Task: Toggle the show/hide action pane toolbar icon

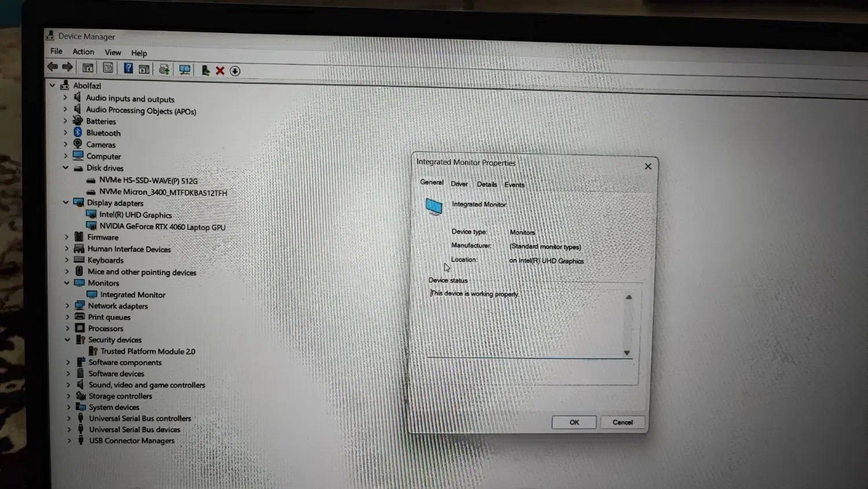Action: (144, 69)
